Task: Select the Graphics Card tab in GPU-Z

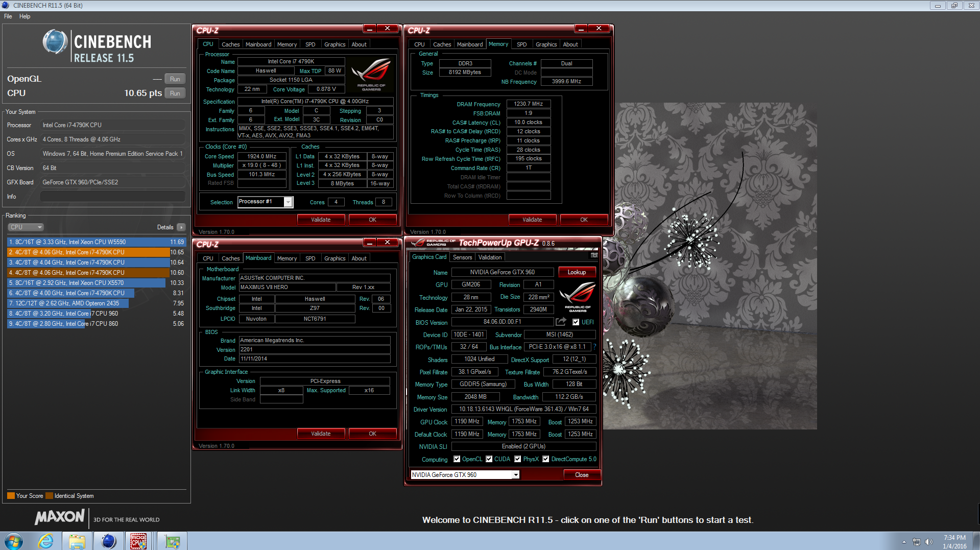Action: pyautogui.click(x=429, y=257)
